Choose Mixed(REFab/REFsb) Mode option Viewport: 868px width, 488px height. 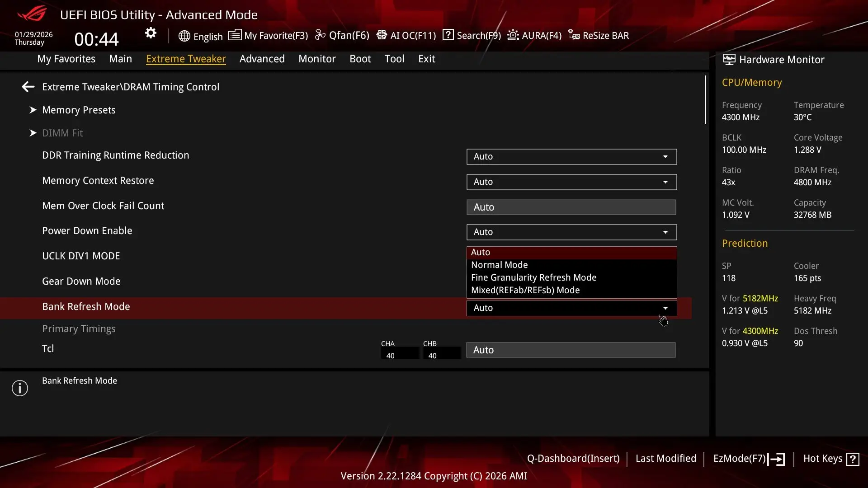click(571, 290)
